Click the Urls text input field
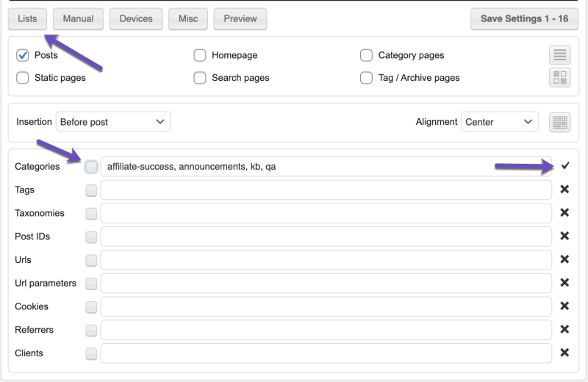This screenshot has height=382, width=588. click(x=326, y=260)
